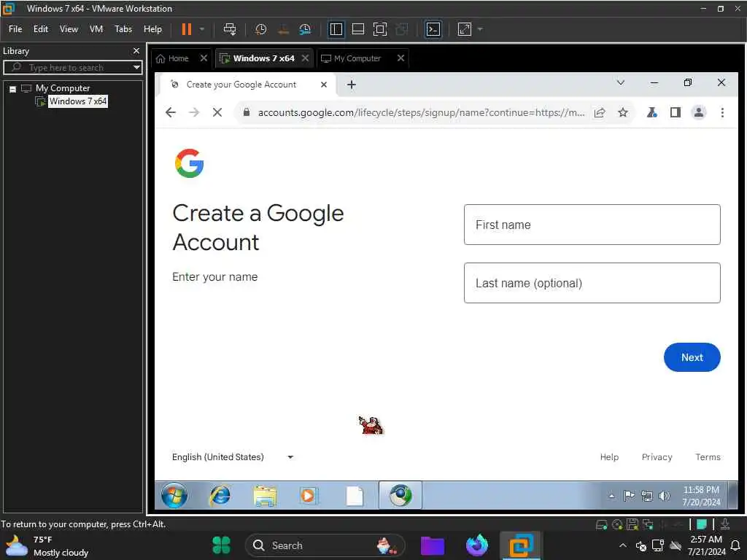Viewport: 747px width, 560px height.
Task: Expand the library search dropdown arrow
Action: [136, 67]
